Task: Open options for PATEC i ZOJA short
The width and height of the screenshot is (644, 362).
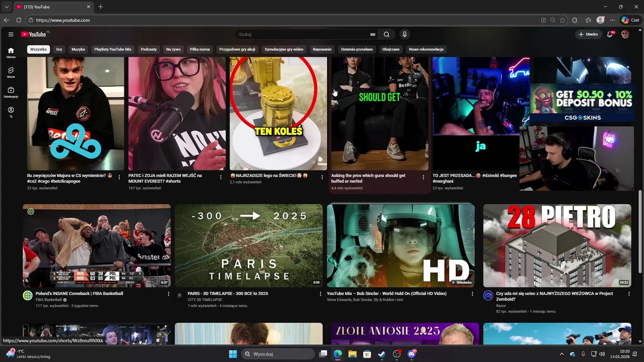Action: tap(221, 177)
